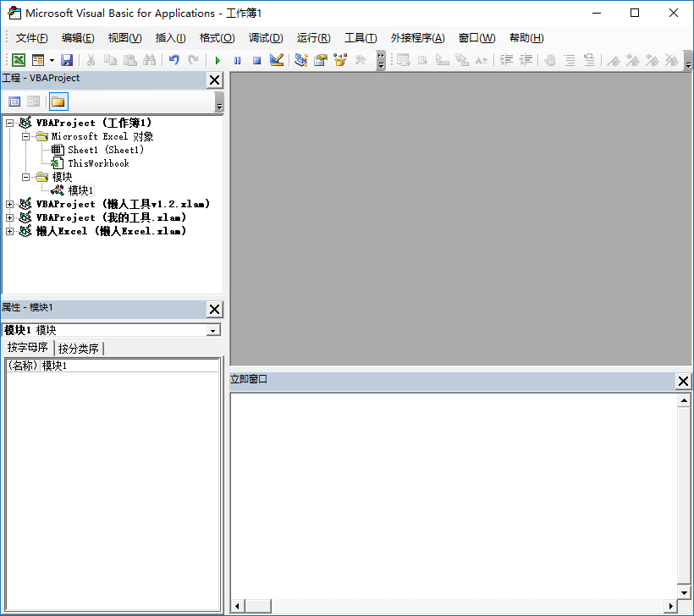Expand the 懒人Excel (懒人Excel.xlam) project

(x=8, y=230)
